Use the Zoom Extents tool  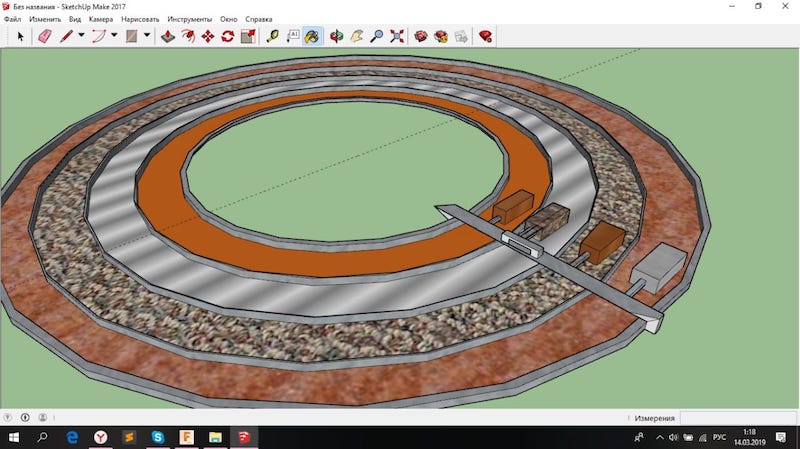[x=398, y=36]
